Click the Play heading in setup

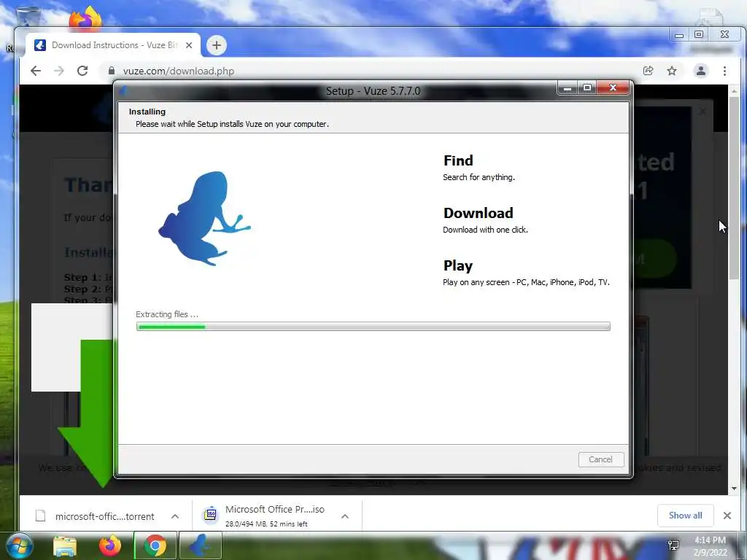(458, 265)
